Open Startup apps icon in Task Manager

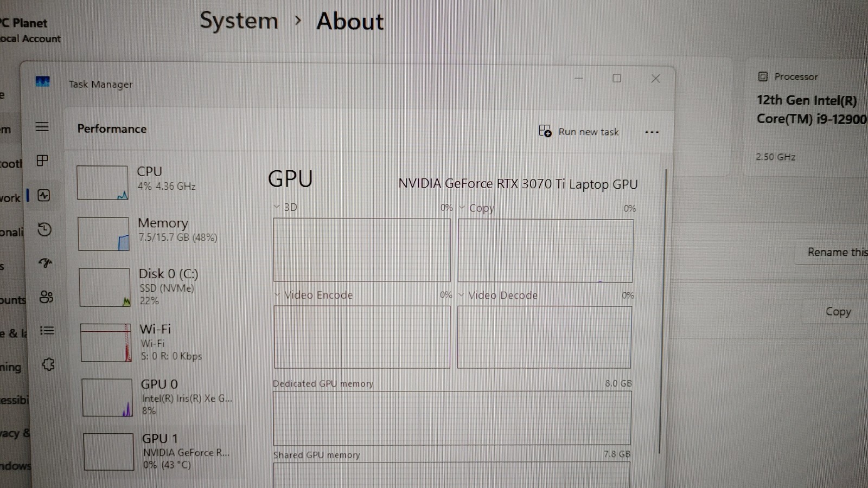click(46, 263)
